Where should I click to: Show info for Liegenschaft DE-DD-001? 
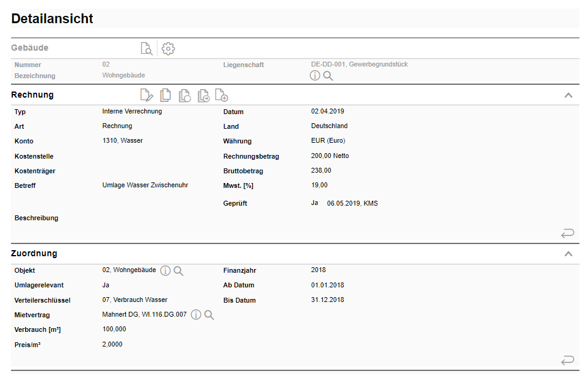[x=315, y=76]
